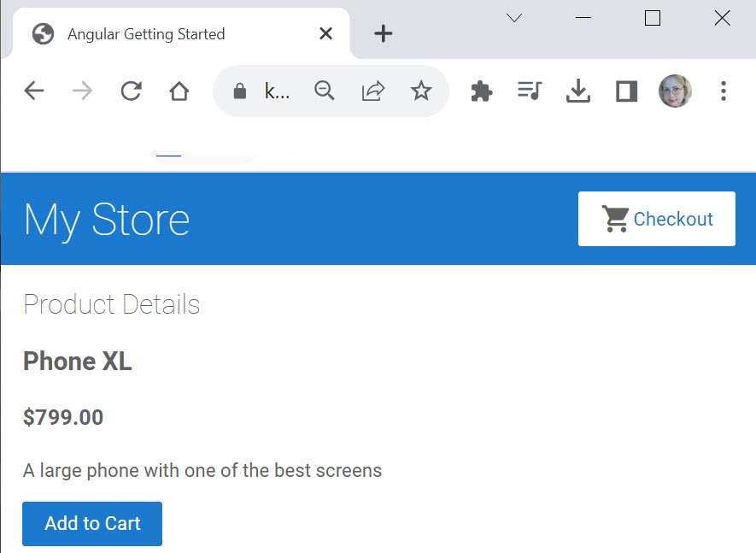
Task: Toggle the browser side panel
Action: click(627, 91)
